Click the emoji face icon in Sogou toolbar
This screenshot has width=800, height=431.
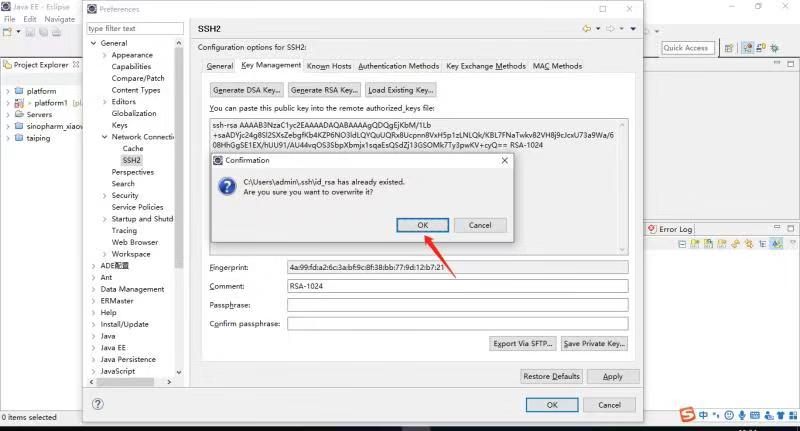click(x=729, y=415)
